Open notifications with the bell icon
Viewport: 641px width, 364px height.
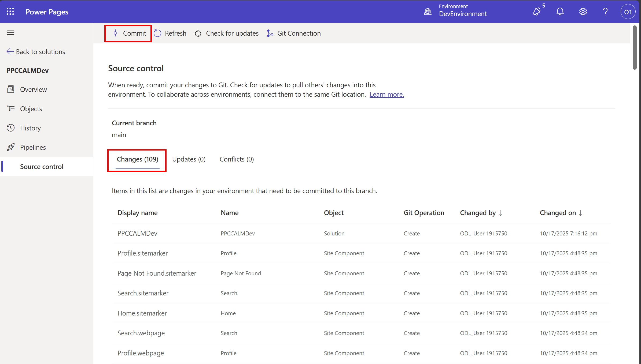(560, 11)
